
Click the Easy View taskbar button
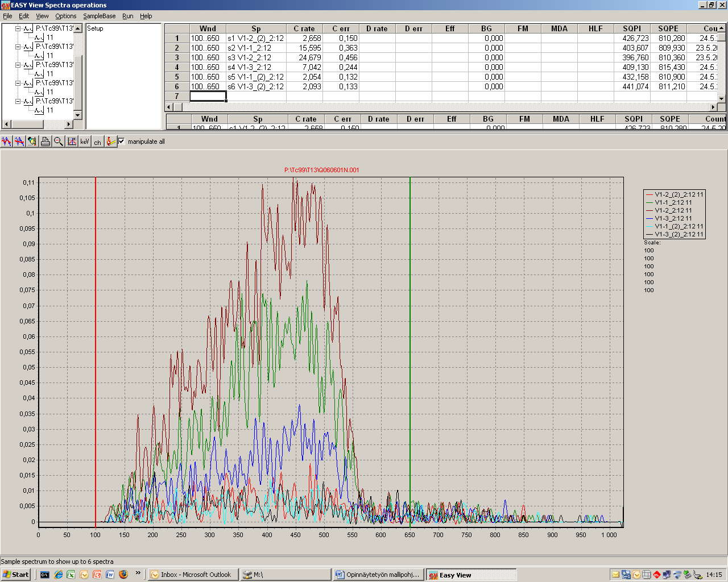(x=471, y=575)
